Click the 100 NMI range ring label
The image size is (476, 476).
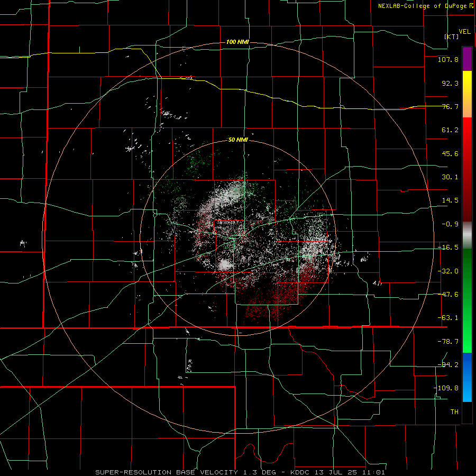coord(237,42)
